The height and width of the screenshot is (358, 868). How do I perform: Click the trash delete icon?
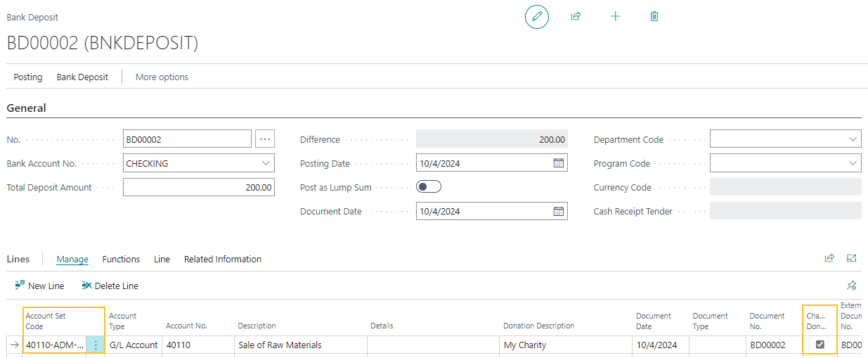(x=654, y=16)
